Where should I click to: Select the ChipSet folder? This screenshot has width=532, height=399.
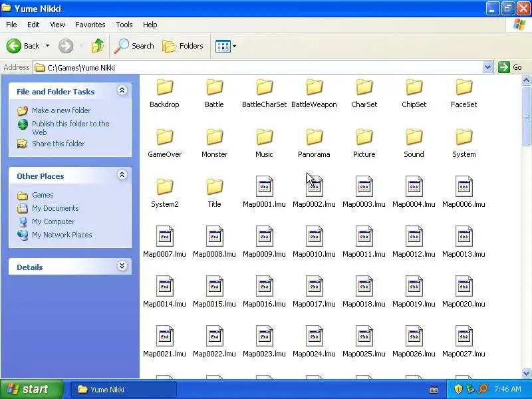click(x=414, y=93)
